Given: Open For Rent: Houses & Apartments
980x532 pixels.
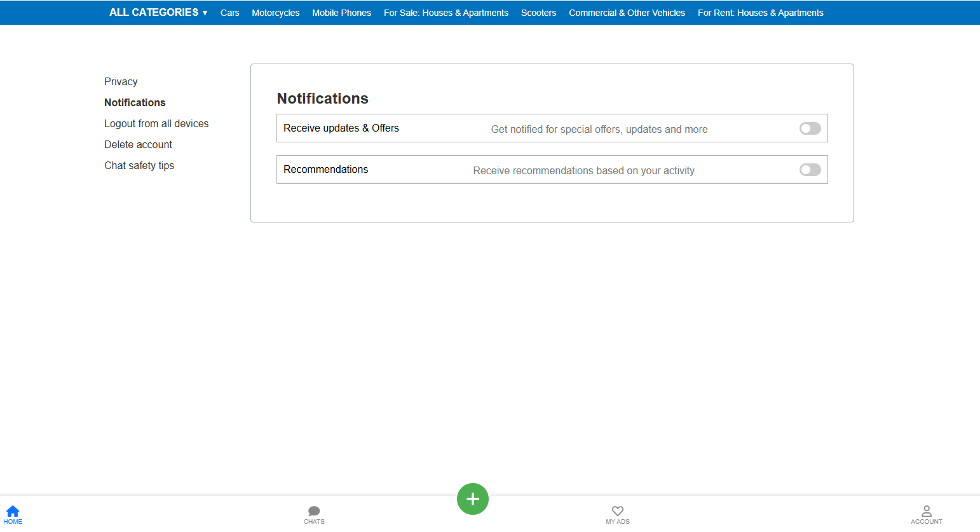Looking at the screenshot, I should (x=760, y=13).
